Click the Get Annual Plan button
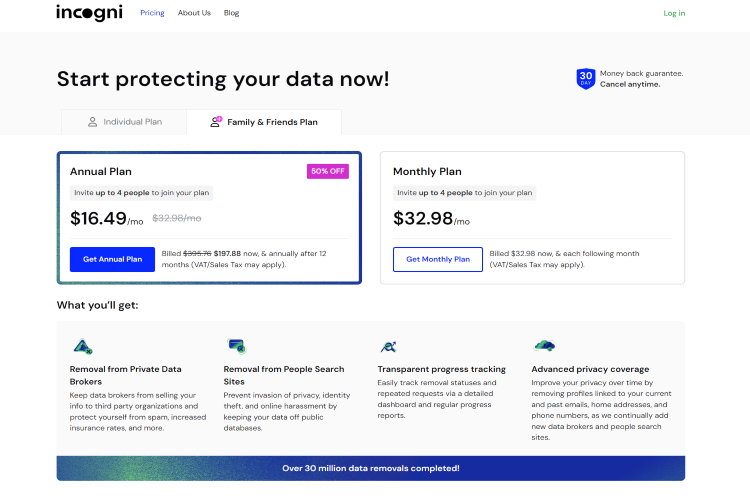The image size is (750, 500). pyautogui.click(x=112, y=259)
